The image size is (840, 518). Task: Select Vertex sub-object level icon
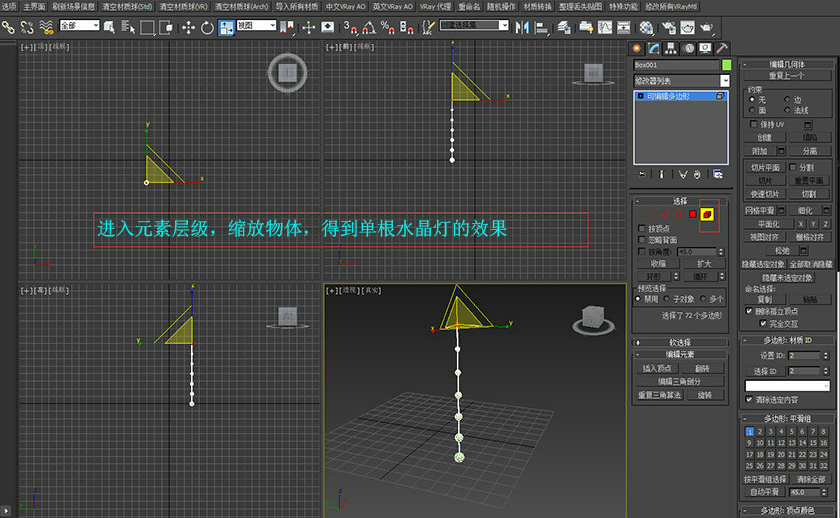point(650,214)
